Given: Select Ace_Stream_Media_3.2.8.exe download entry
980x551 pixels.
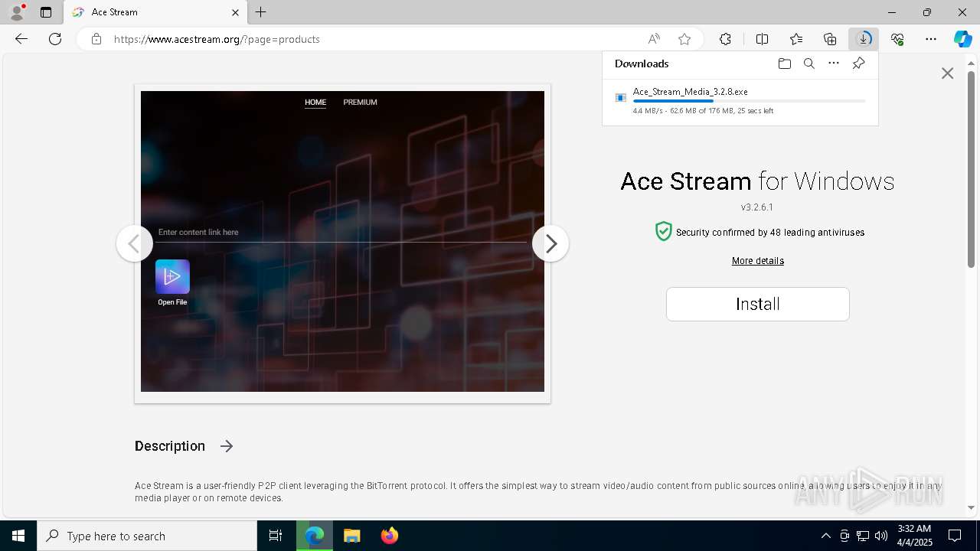Looking at the screenshot, I should (x=740, y=100).
